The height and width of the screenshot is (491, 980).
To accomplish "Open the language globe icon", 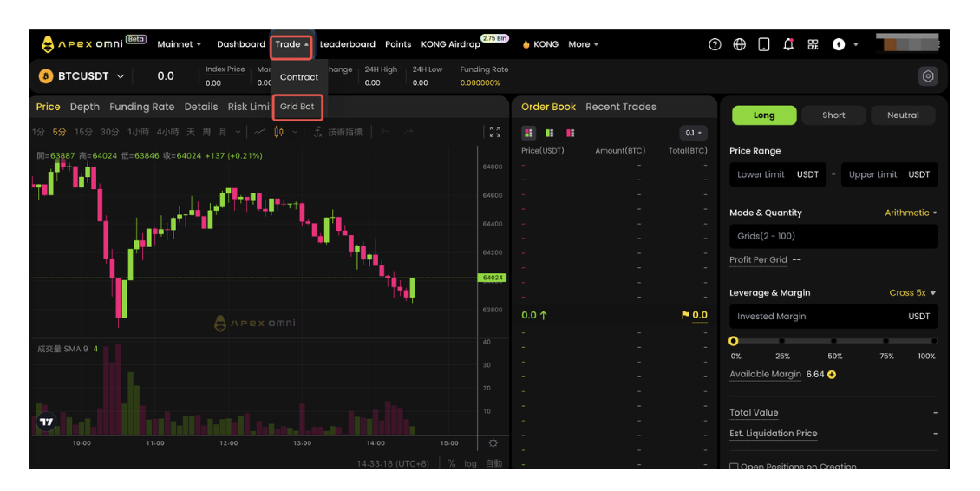I will coord(740,44).
